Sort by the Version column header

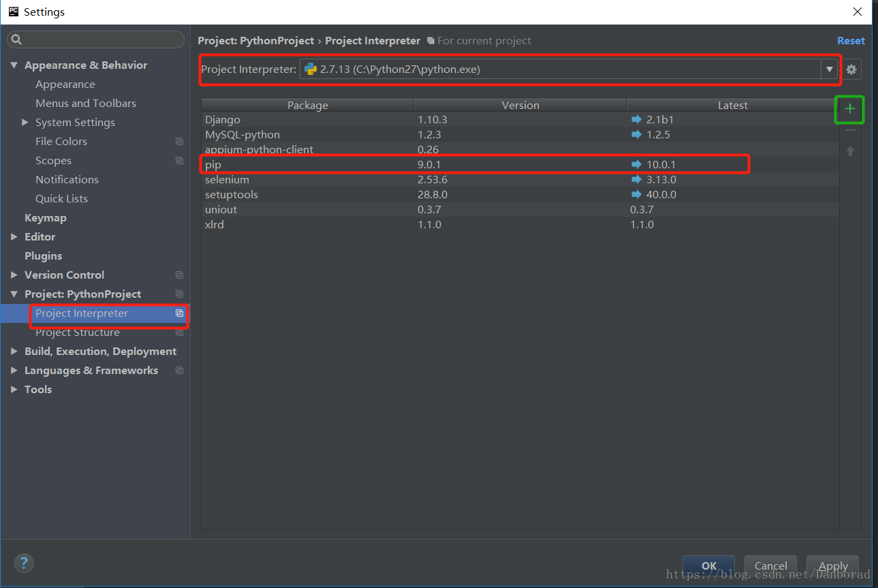tap(520, 105)
